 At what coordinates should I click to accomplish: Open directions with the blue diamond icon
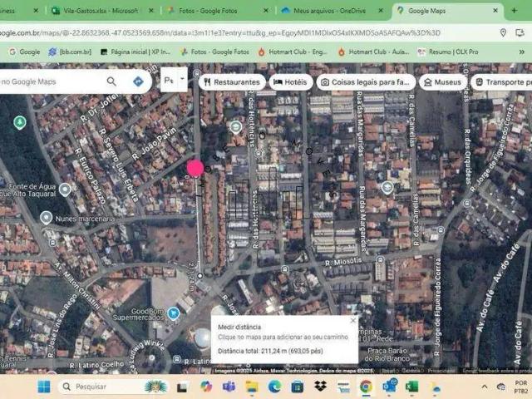click(138, 81)
